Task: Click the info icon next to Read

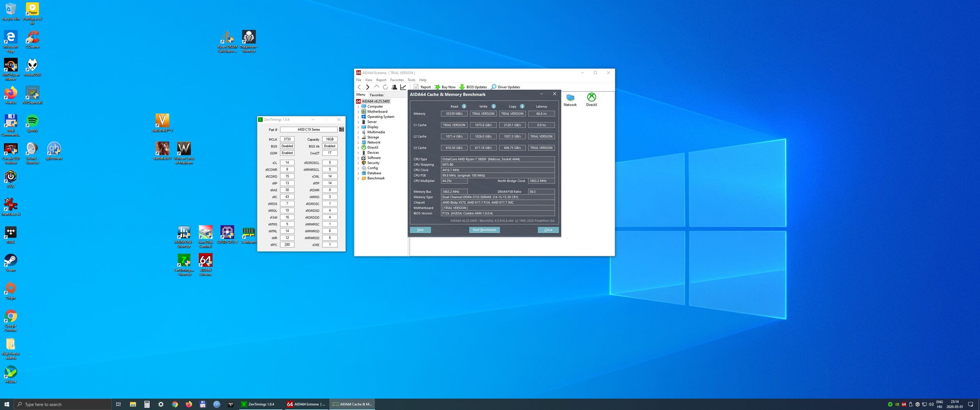Action: 464,106
